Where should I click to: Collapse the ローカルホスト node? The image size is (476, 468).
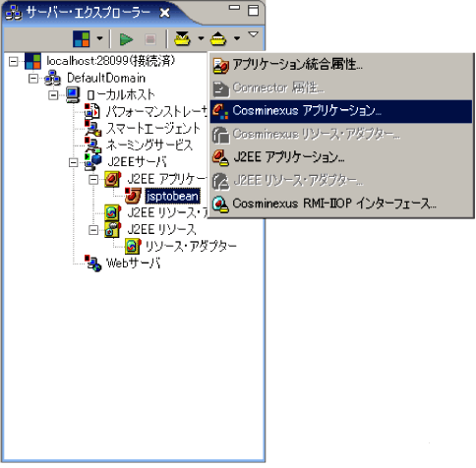click(x=53, y=95)
